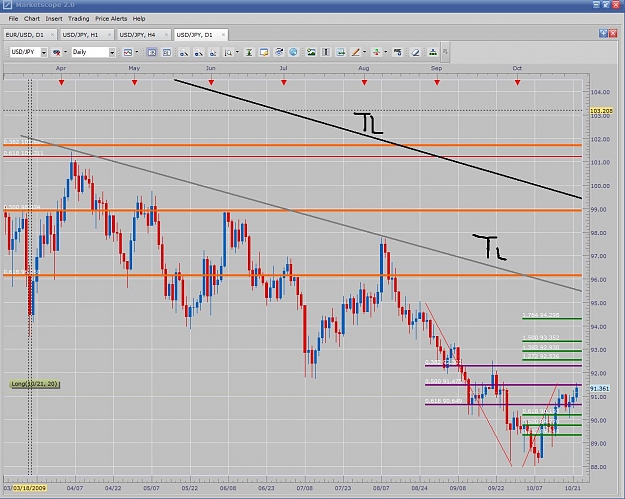
Task: Select the lower TL text label
Action: click(x=490, y=248)
